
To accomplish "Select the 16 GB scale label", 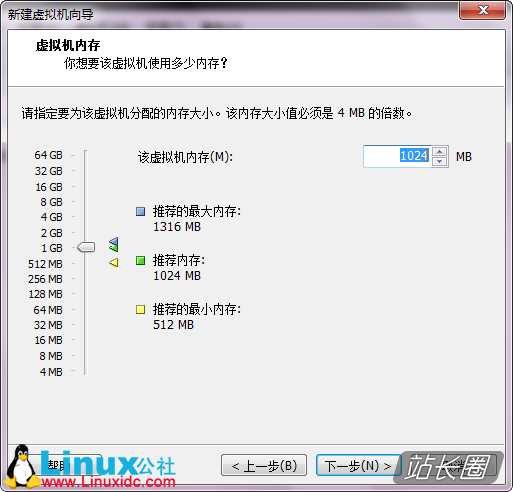I will pos(49,187).
